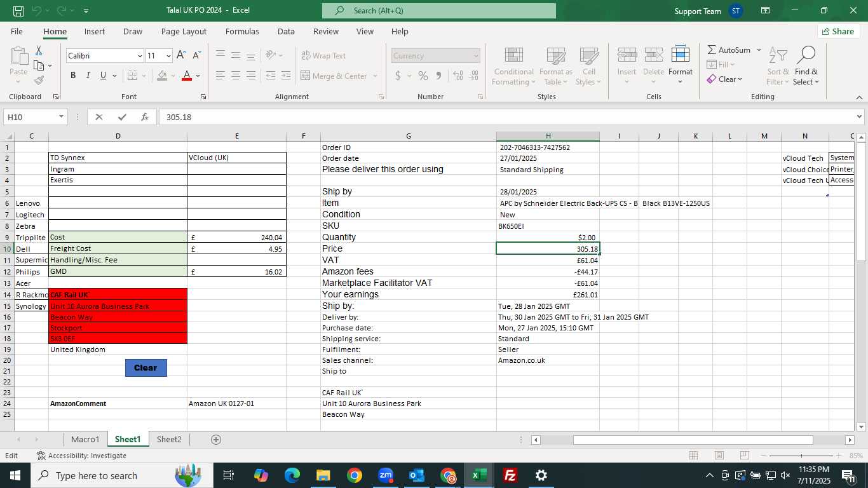This screenshot has width=868, height=488.
Task: Decrease font size with the smaller A icon
Action: (196, 55)
